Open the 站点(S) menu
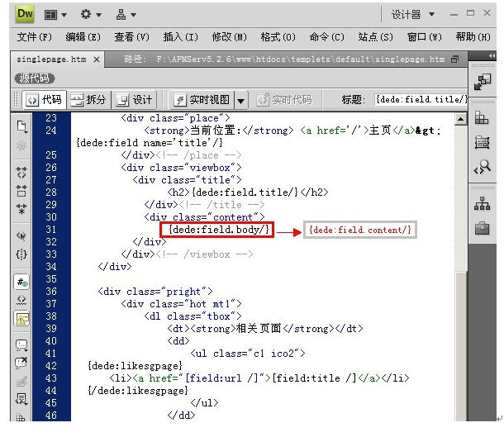504x437 pixels. tap(375, 37)
